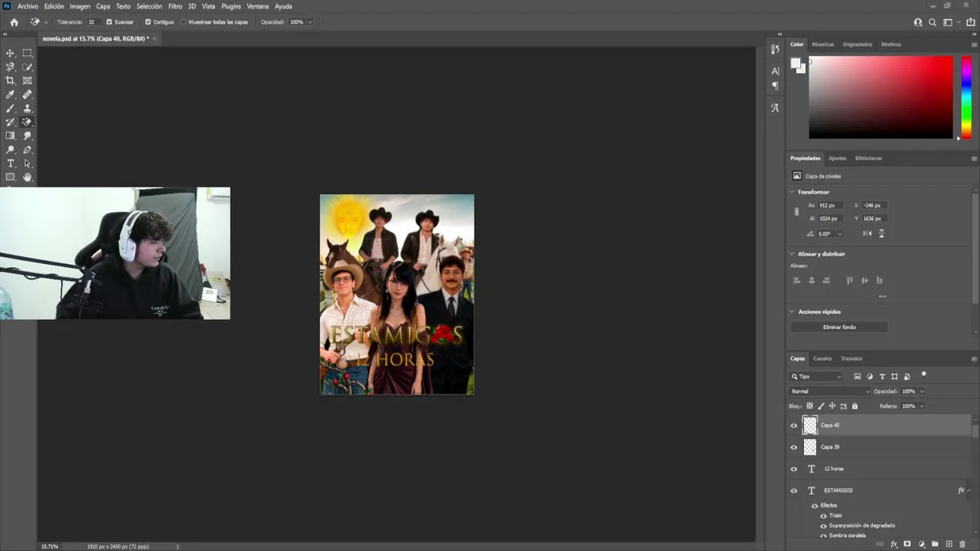Hide the Capa 39 layer
The height and width of the screenshot is (551, 980).
pyautogui.click(x=794, y=447)
